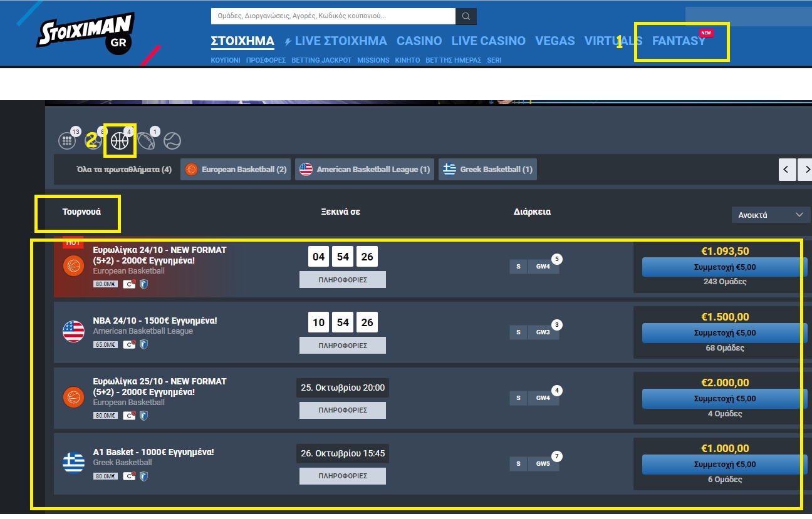Select the basketball sport icon
Screen dimensions: 812x519
(x=120, y=141)
